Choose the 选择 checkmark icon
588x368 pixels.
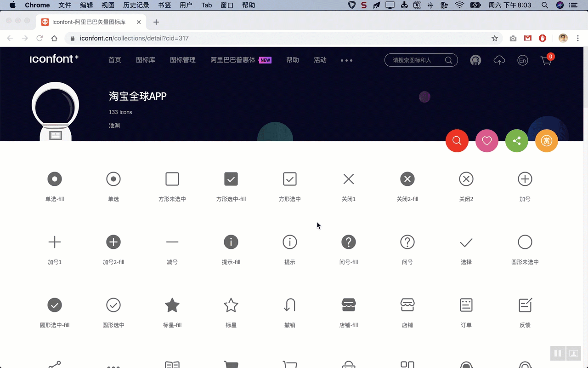coord(466,242)
